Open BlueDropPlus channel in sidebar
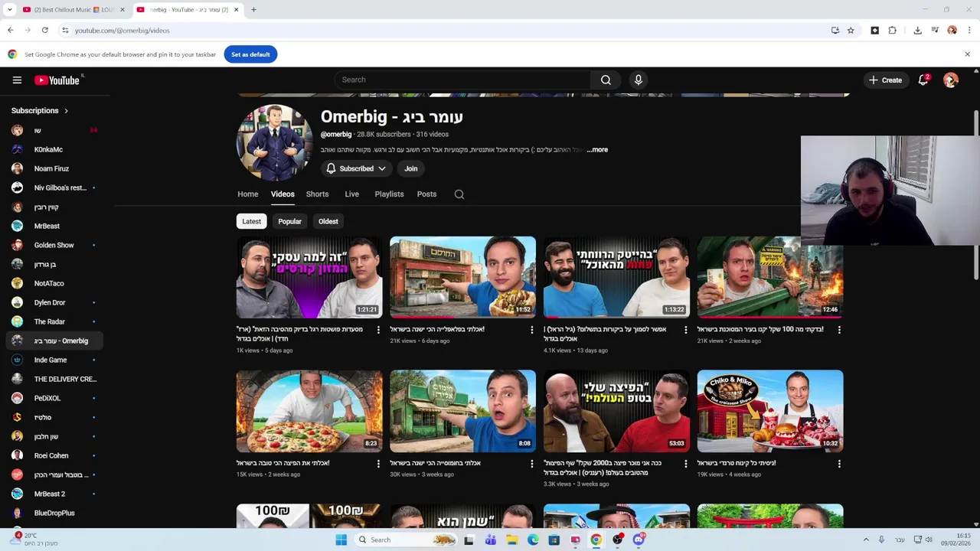980x551 pixels. pos(54,514)
